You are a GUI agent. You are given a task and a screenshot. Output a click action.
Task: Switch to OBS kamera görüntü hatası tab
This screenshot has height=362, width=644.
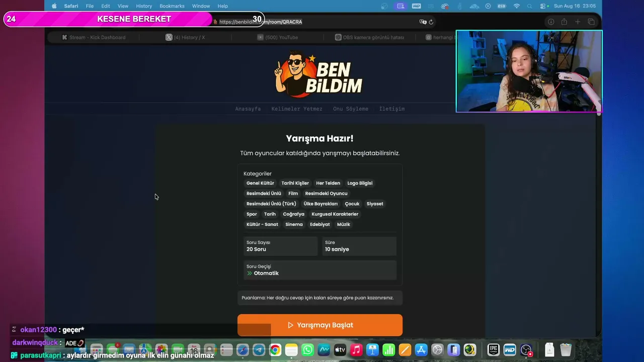coord(370,37)
